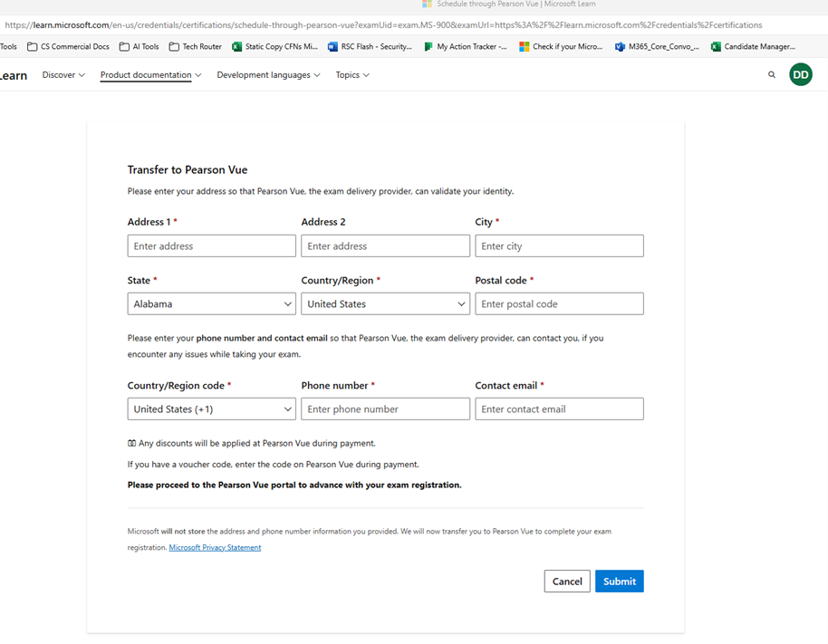Screen dimensions: 828x644
Task: Open the Topics menu
Action: (351, 74)
